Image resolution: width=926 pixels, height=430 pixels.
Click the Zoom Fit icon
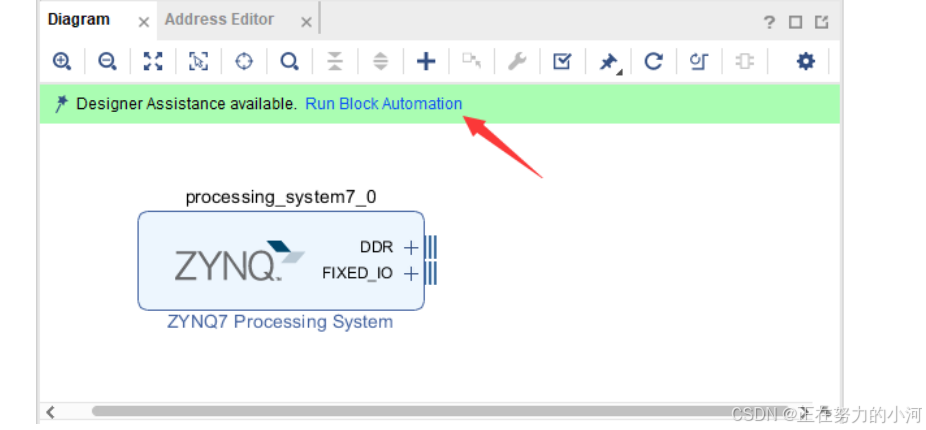tap(153, 61)
